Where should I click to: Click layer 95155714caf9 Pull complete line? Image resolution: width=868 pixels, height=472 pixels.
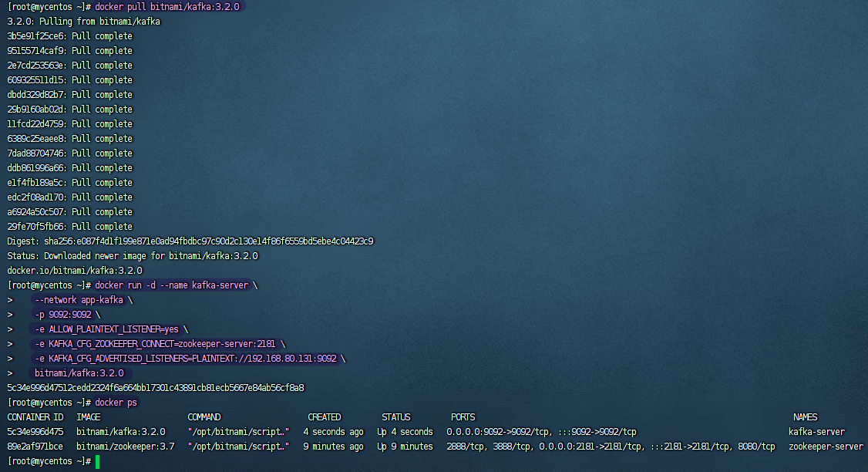click(x=69, y=50)
